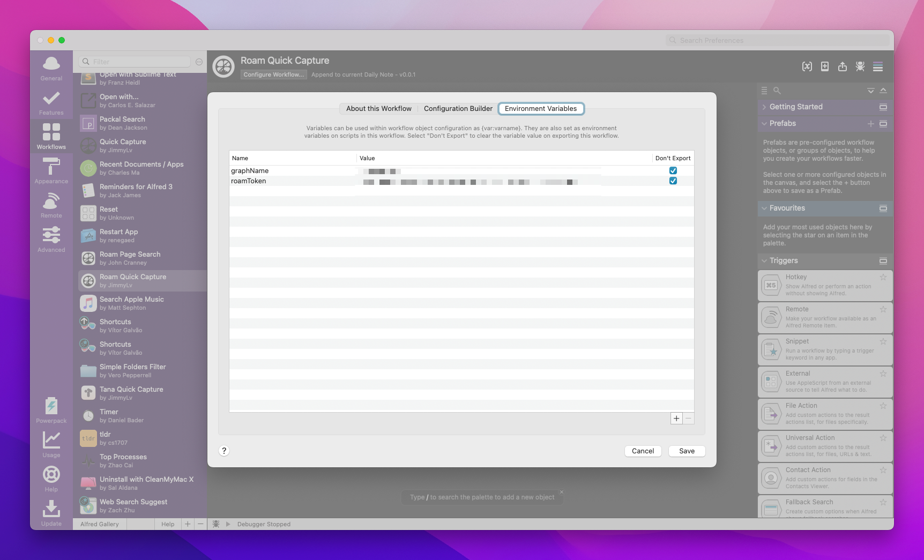Click the workflow filter search field
Viewport: 924px width, 560px height.
(x=134, y=62)
